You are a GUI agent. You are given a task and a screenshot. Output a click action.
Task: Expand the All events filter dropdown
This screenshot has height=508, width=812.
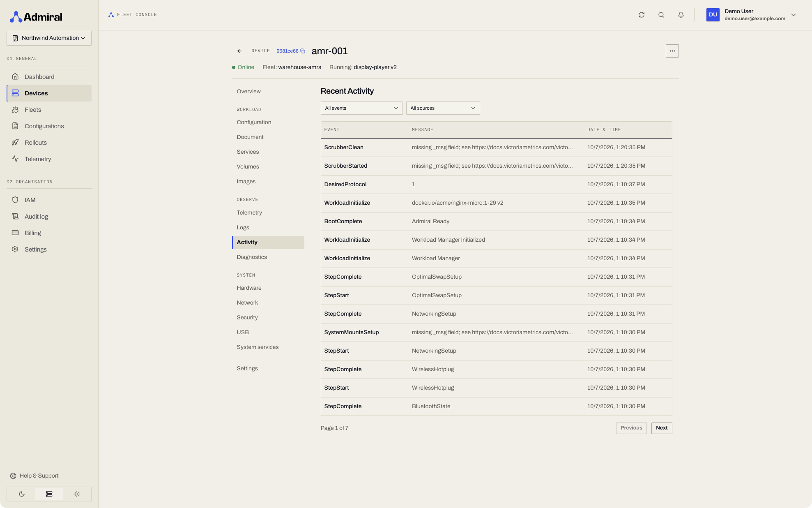tap(361, 108)
